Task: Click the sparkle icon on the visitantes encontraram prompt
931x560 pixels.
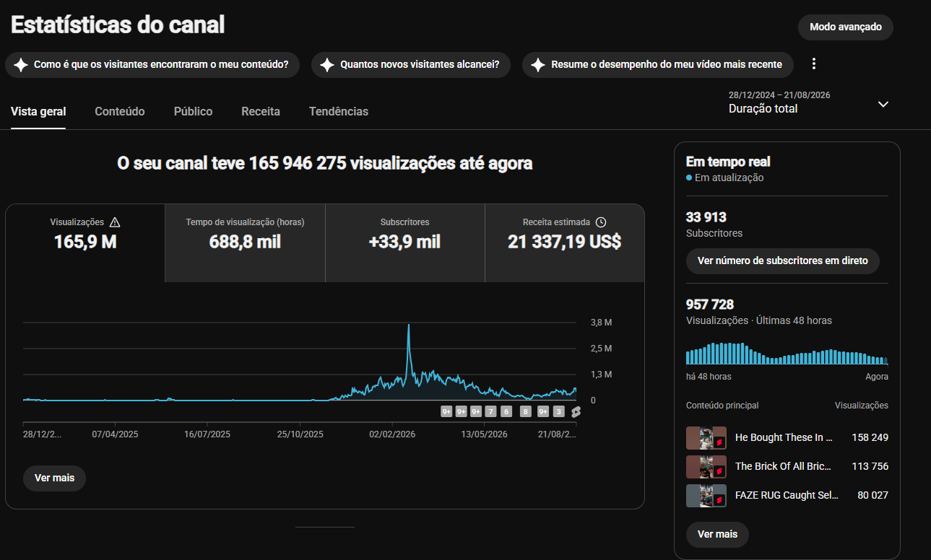Action: click(21, 64)
